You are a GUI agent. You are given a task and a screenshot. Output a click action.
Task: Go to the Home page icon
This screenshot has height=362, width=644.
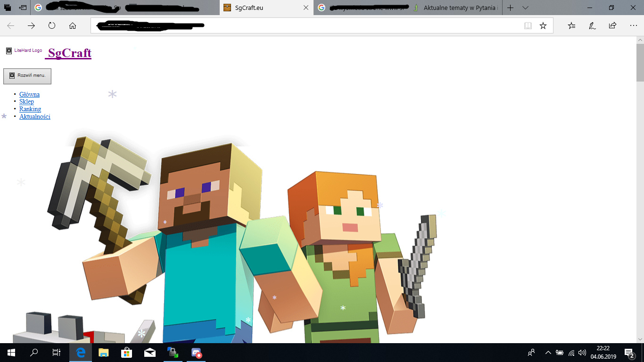coord(73,26)
